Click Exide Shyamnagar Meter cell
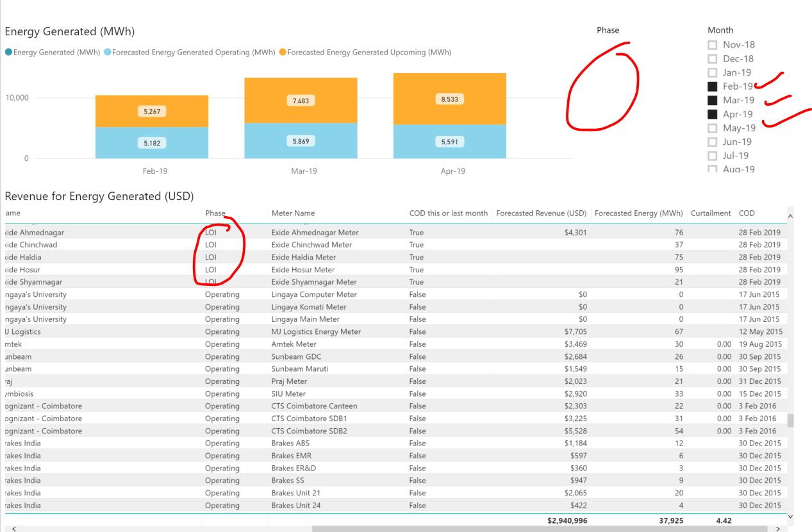Screen dimensions: 812x532 pos(314,282)
